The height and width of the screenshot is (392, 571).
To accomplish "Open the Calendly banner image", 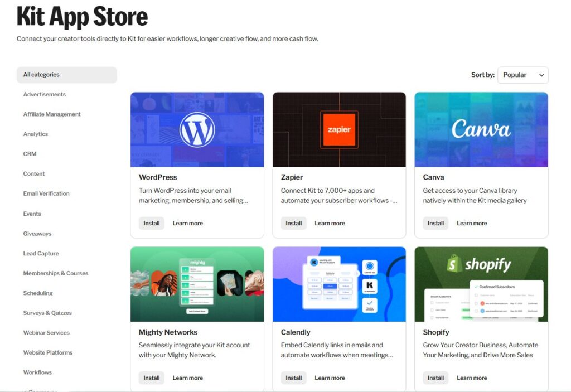I will pos(339,284).
